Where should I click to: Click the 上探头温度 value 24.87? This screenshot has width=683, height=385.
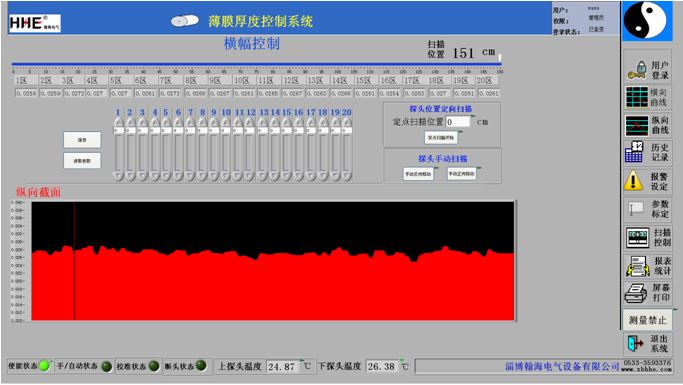point(282,367)
